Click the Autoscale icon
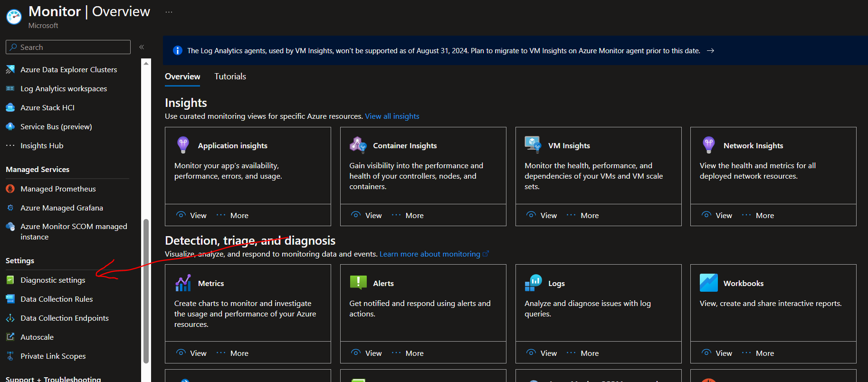The width and height of the screenshot is (868, 382). point(10,337)
